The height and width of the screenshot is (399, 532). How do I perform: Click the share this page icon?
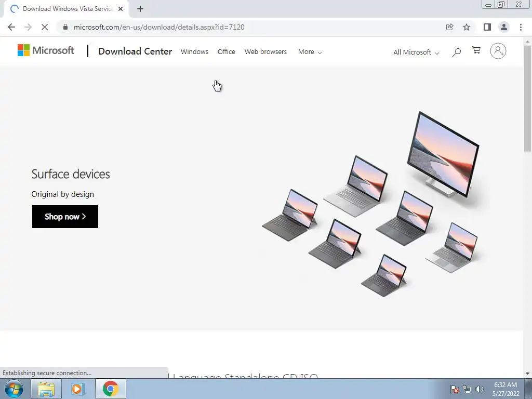(450, 27)
